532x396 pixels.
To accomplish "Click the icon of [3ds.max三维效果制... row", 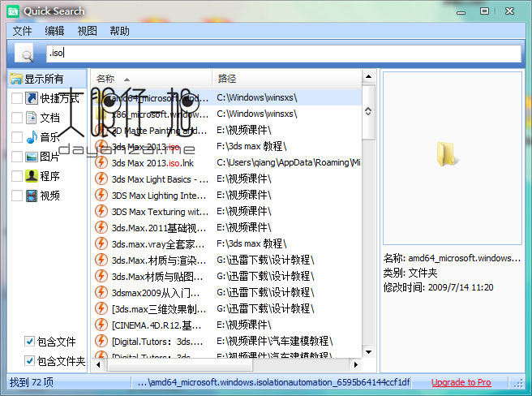I will pyautogui.click(x=101, y=308).
